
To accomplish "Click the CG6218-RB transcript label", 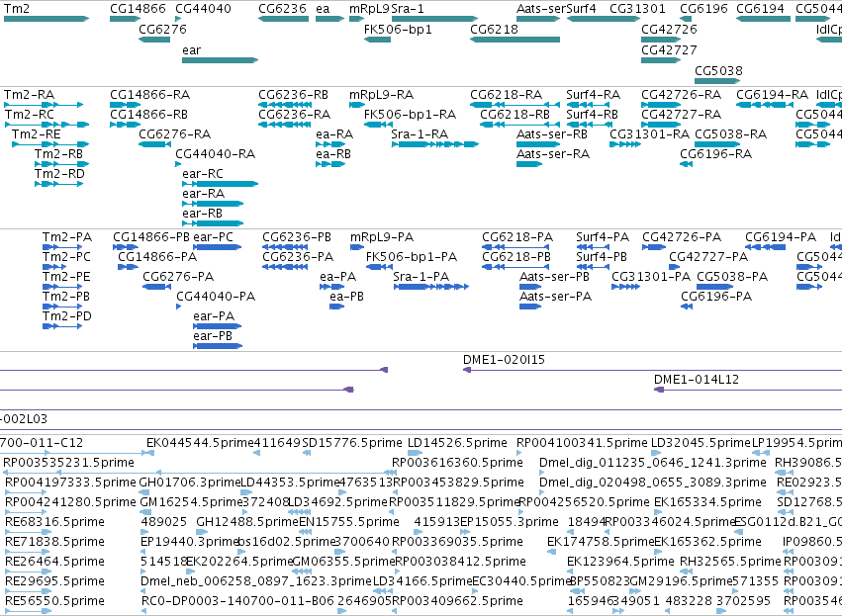I will [515, 115].
